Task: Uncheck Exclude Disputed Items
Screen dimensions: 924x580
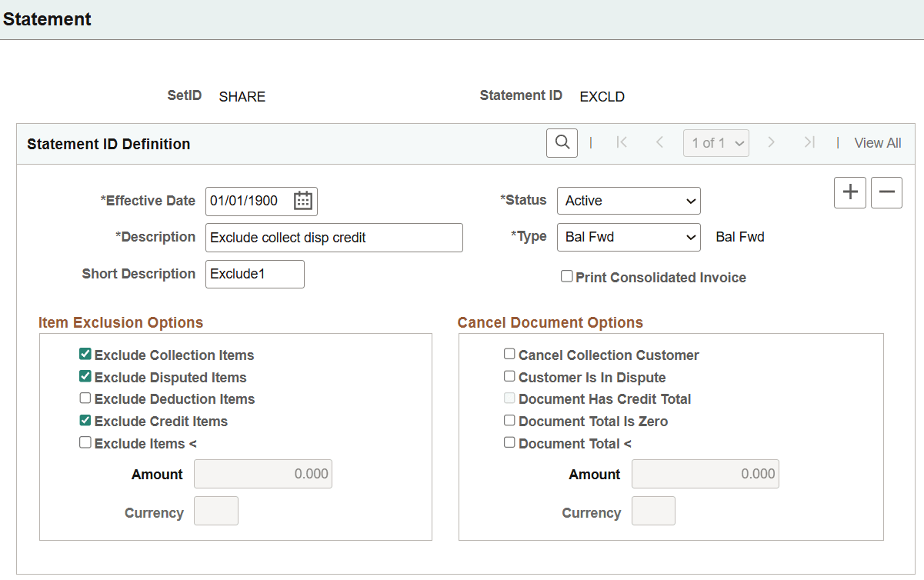Action: click(x=85, y=377)
